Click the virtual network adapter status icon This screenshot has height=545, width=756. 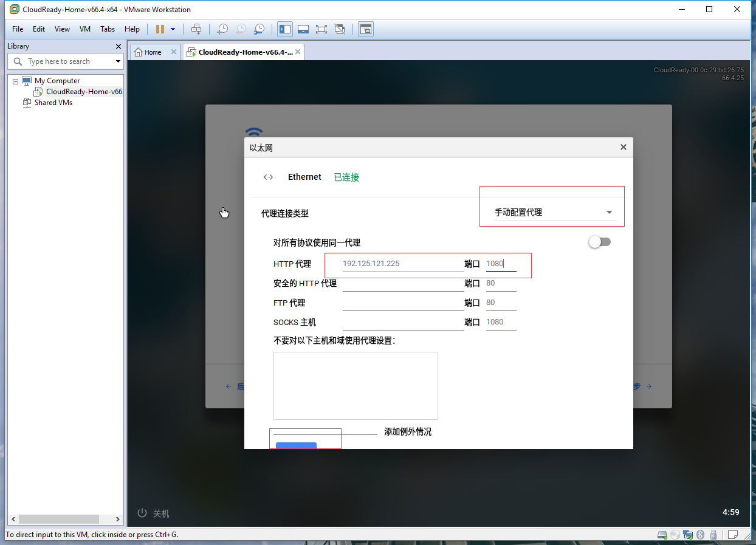click(x=688, y=535)
